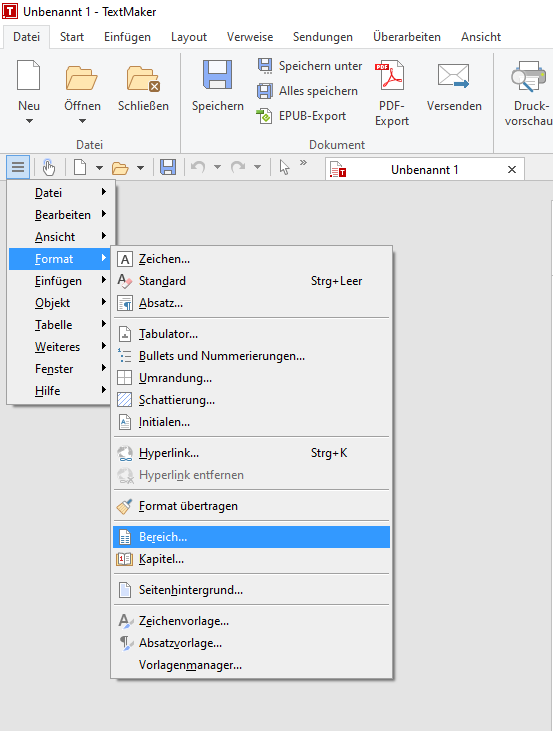The width and height of the screenshot is (553, 731).
Task: Open Bullets und Nummerierungen... entry
Action: [x=251, y=356]
